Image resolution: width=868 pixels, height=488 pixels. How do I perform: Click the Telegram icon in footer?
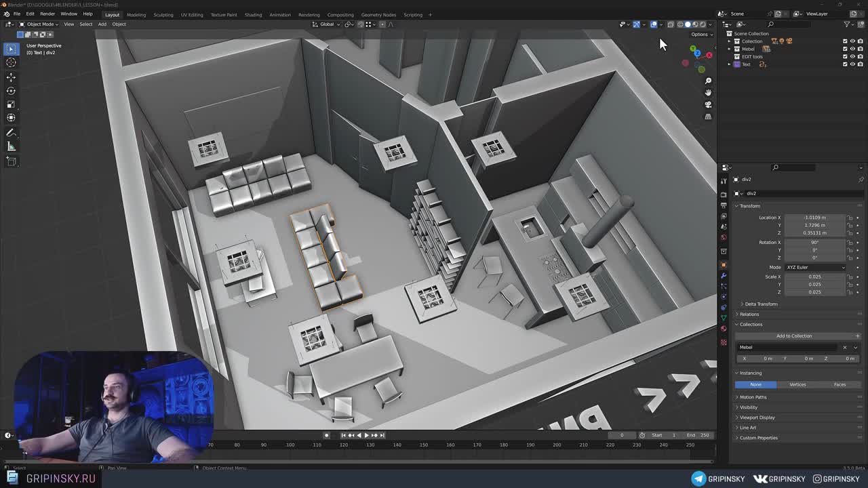point(698,479)
